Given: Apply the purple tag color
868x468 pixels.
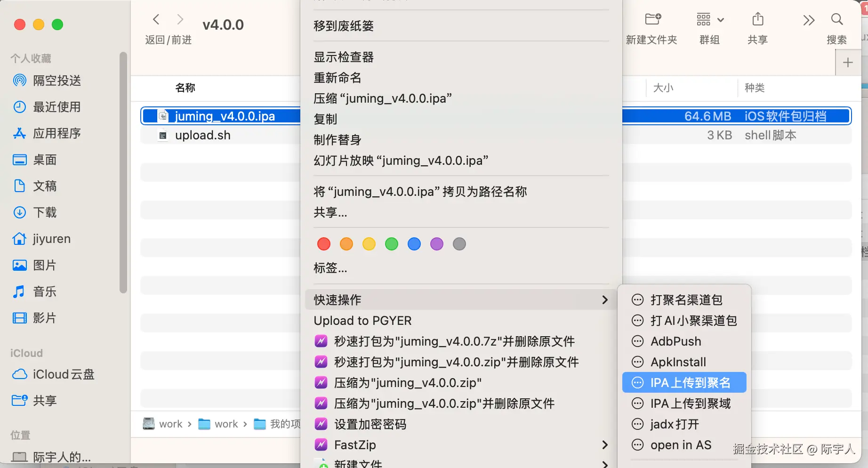Looking at the screenshot, I should click(x=437, y=244).
